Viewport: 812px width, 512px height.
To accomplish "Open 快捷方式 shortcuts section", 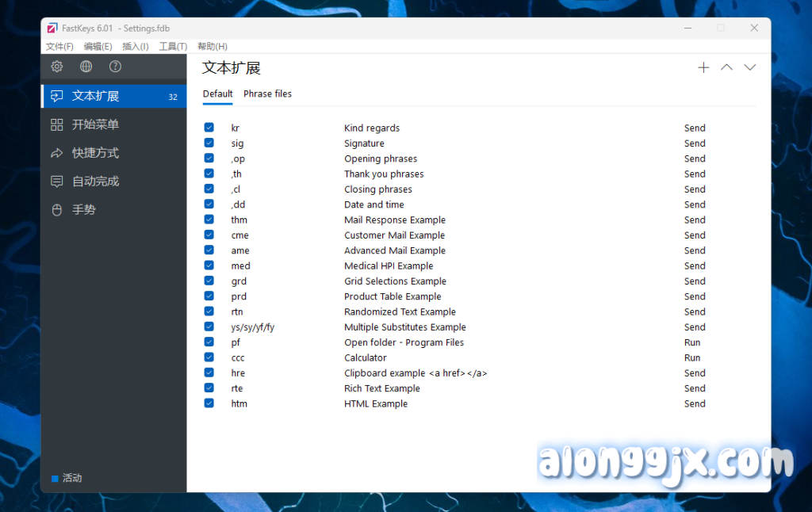I will tap(95, 153).
